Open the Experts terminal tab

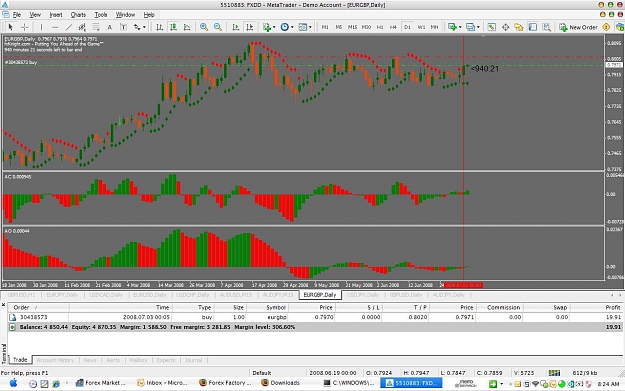166,360
